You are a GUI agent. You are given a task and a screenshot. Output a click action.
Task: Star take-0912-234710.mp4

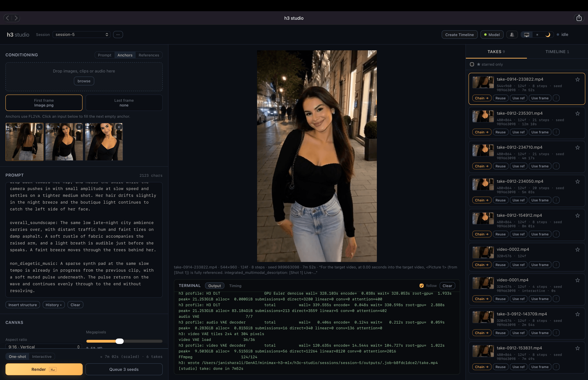pos(577,147)
